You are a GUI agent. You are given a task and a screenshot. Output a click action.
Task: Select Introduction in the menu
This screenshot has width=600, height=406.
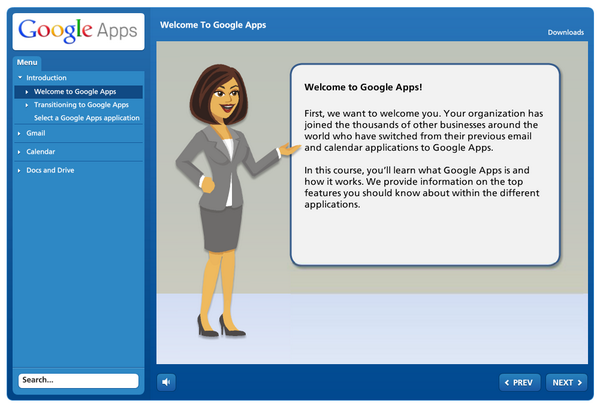coord(46,78)
